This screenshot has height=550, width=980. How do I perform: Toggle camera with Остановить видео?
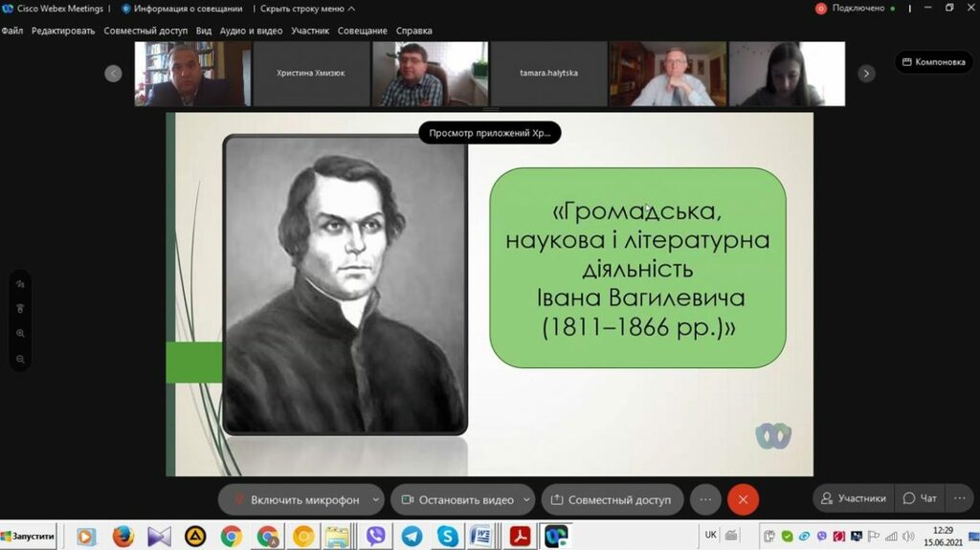click(x=456, y=499)
